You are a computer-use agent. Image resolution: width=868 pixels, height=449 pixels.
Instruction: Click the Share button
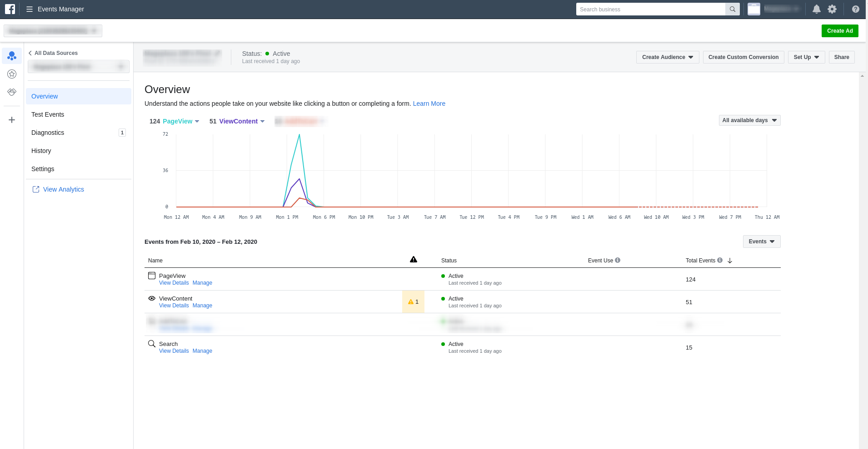(x=842, y=57)
